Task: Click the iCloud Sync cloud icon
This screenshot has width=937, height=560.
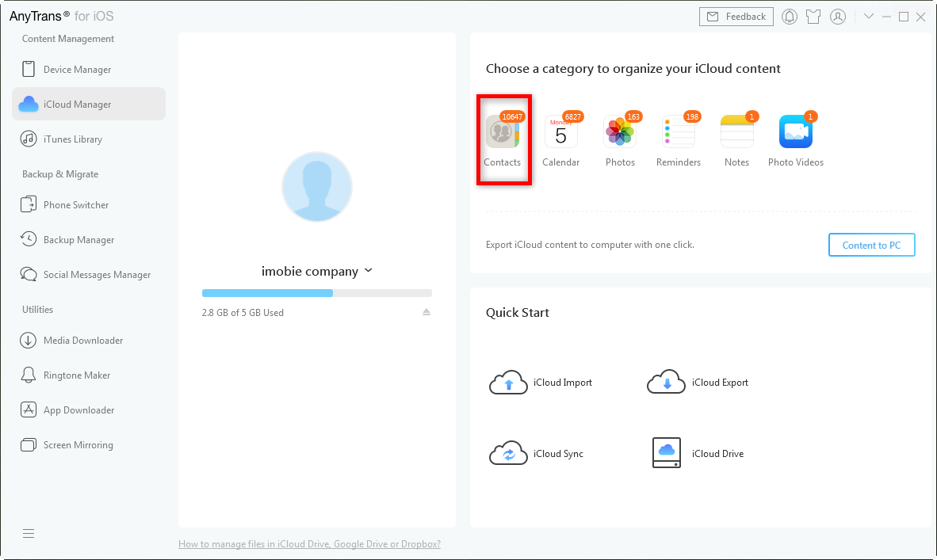Action: click(508, 453)
